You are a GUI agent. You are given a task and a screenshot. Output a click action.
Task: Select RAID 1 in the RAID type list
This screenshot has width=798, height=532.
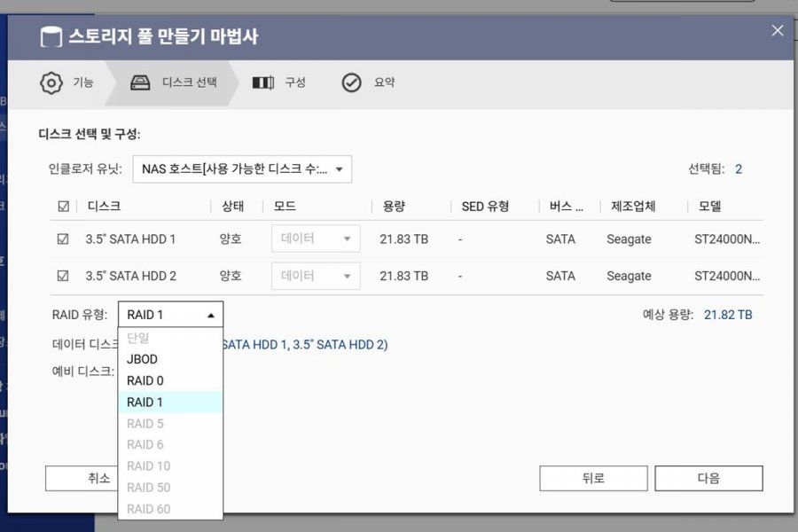(170, 403)
